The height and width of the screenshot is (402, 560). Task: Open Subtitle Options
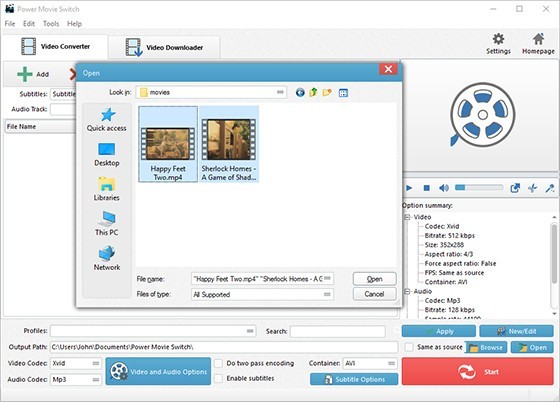tap(354, 379)
